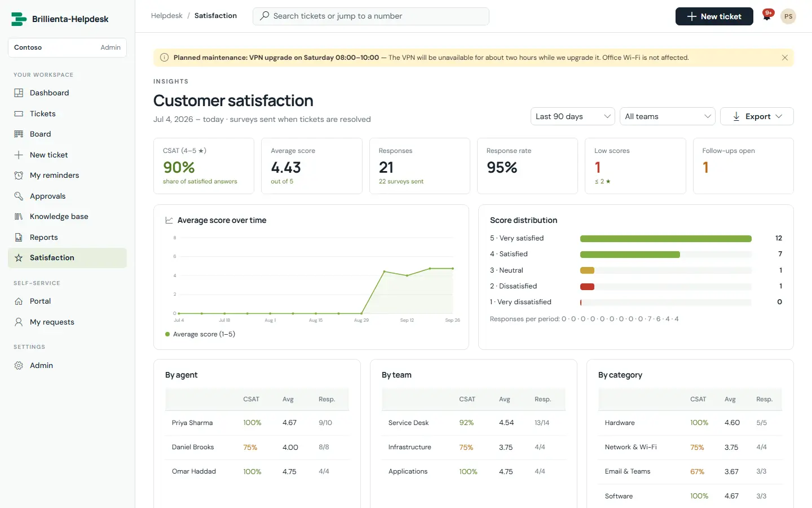Viewport: 812px width, 508px height.
Task: Select the Daniel Brooks agent row
Action: pyautogui.click(x=257, y=447)
